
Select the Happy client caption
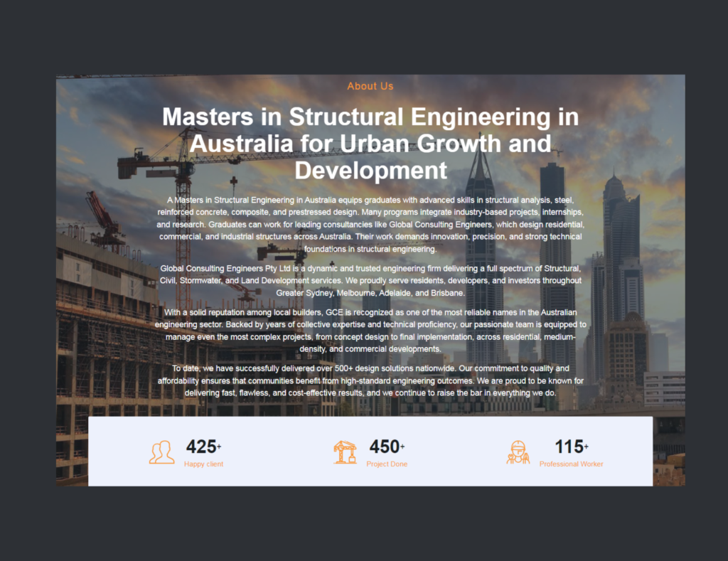[203, 464]
